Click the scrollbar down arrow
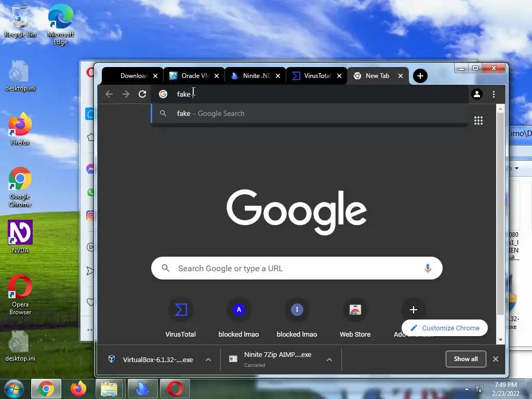Image resolution: width=532 pixels, height=399 pixels. point(500,340)
